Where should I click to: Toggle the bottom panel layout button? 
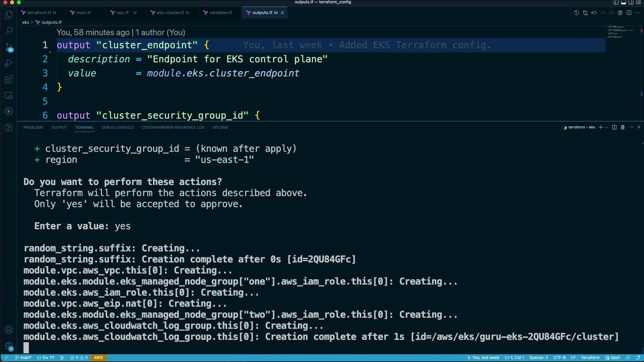623,2
